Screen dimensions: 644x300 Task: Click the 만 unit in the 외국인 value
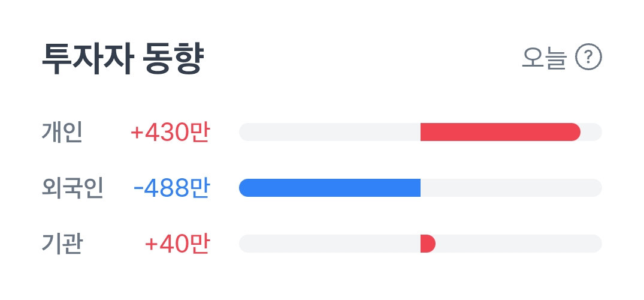point(201,188)
